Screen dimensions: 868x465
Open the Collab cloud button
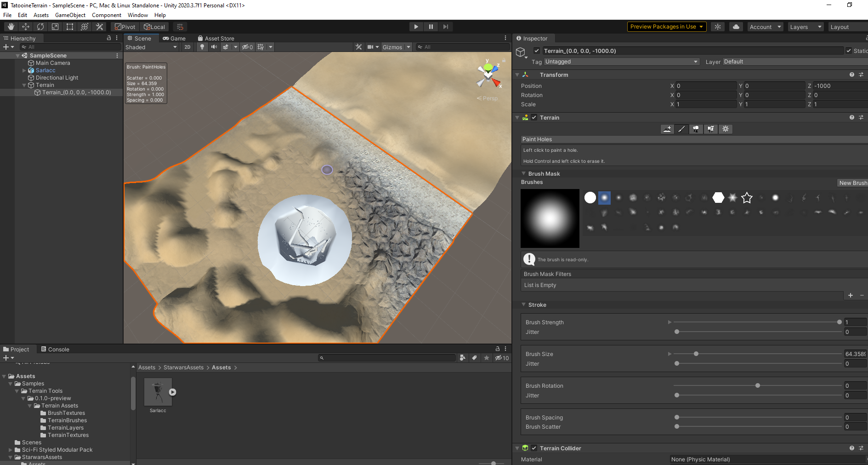[736, 27]
